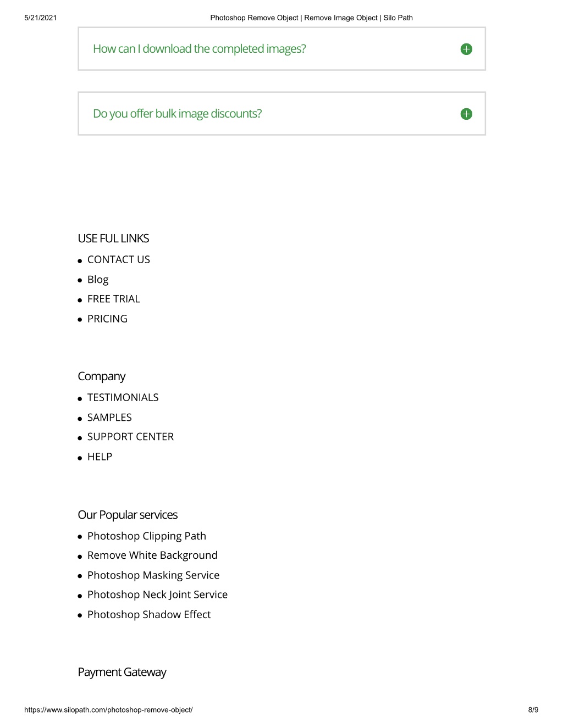Go to the Blog link
563x728 pixels.
(98, 280)
